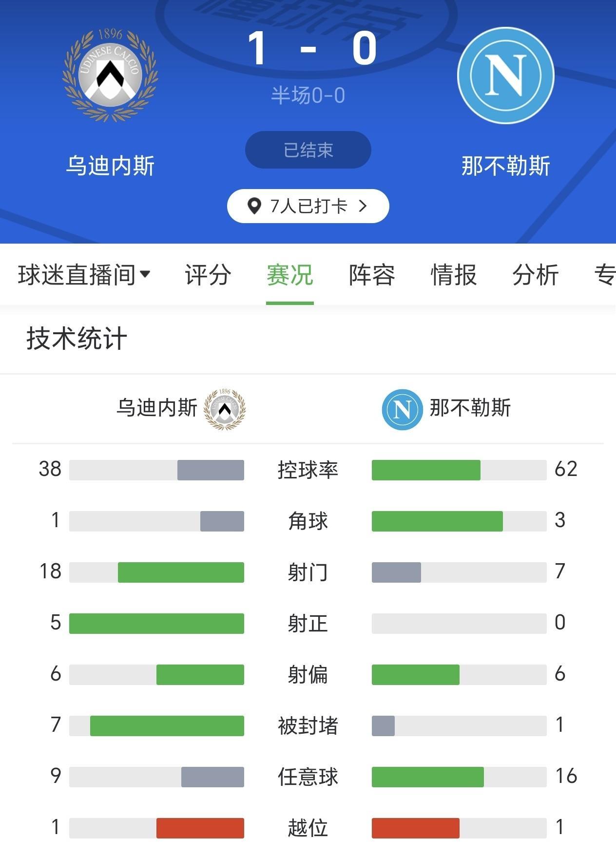
Task: Open the 7人已打卡 check-in pill
Action: [x=308, y=206]
